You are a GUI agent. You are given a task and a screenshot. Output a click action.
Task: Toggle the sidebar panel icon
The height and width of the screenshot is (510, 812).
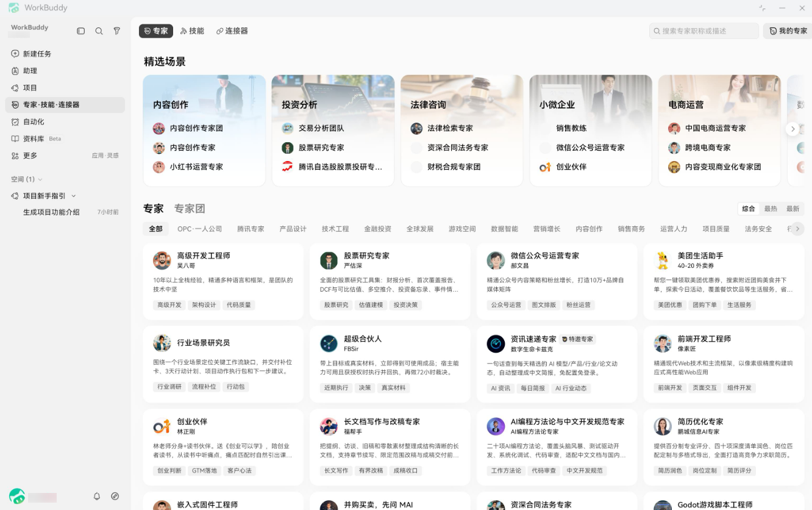[80, 31]
